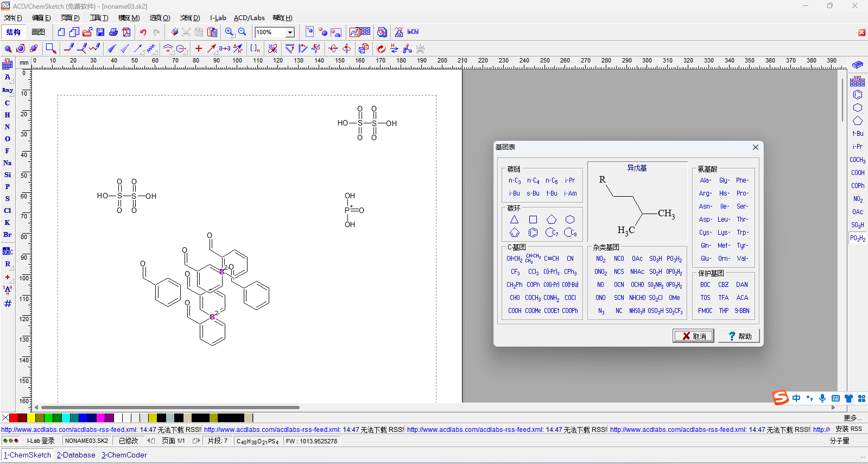Image resolution: width=868 pixels, height=464 pixels.
Task: Pick the cyan color swatch
Action: point(66,418)
